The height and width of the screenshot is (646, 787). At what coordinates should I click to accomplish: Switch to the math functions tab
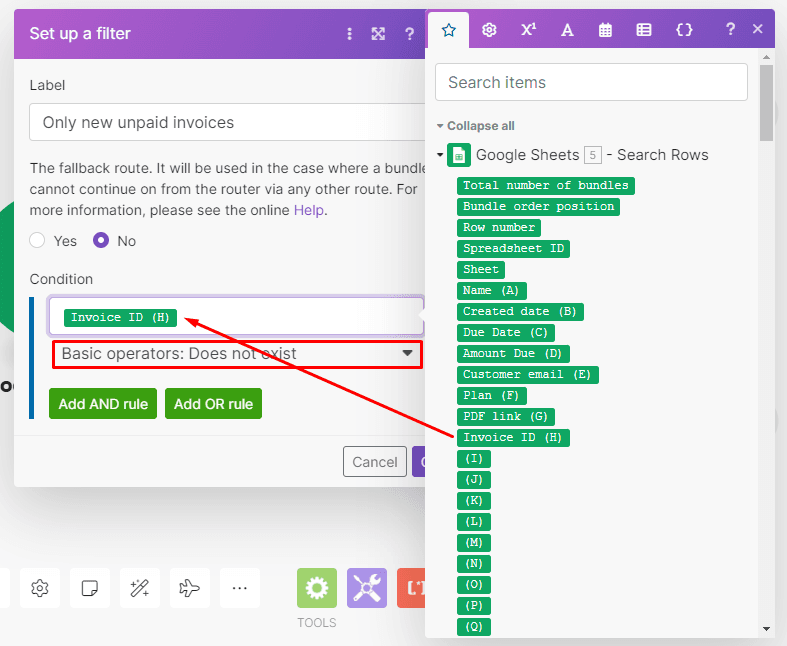pos(528,30)
